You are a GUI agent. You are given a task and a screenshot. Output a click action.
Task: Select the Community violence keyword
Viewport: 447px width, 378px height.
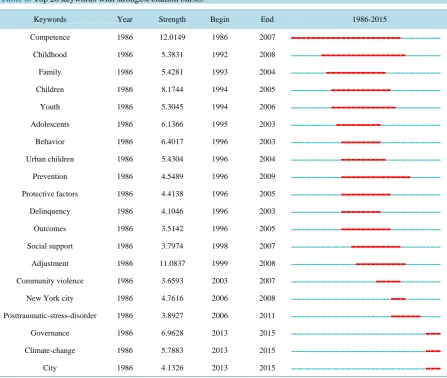coord(50,281)
